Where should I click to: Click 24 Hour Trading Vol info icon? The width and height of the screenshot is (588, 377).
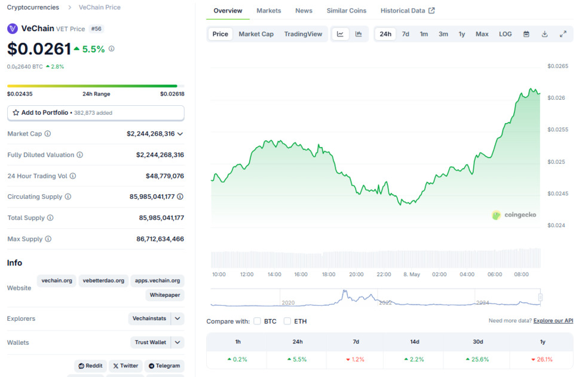point(73,176)
